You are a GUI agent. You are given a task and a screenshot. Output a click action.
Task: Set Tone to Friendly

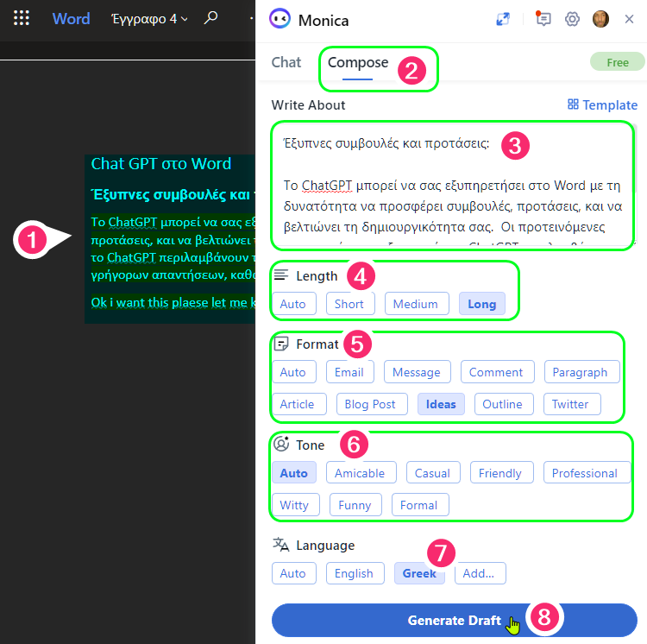[x=501, y=473]
